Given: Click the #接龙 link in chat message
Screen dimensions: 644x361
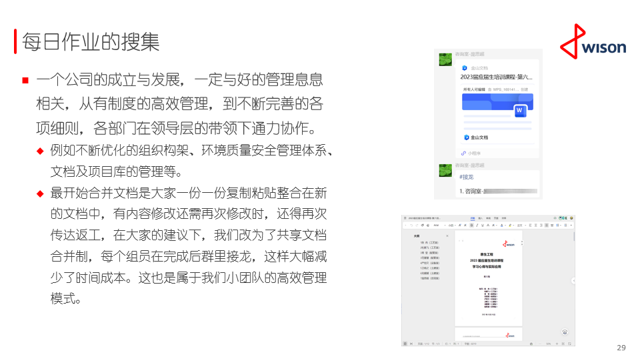Looking at the screenshot, I should coord(467,177).
